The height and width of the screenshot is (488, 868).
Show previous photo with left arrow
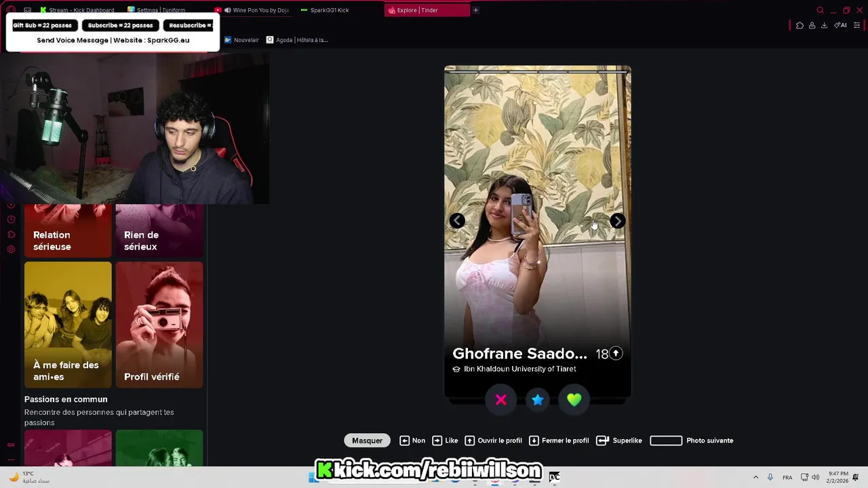tap(458, 221)
